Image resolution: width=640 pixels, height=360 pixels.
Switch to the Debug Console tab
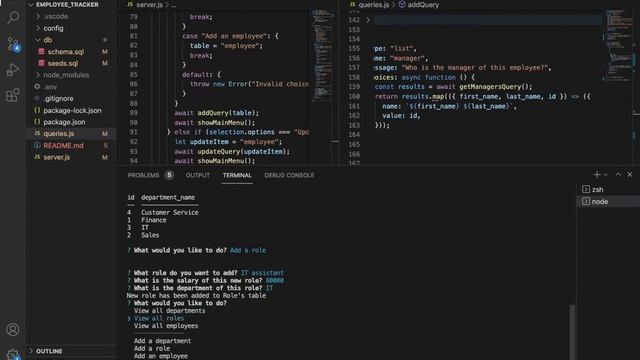click(x=289, y=175)
